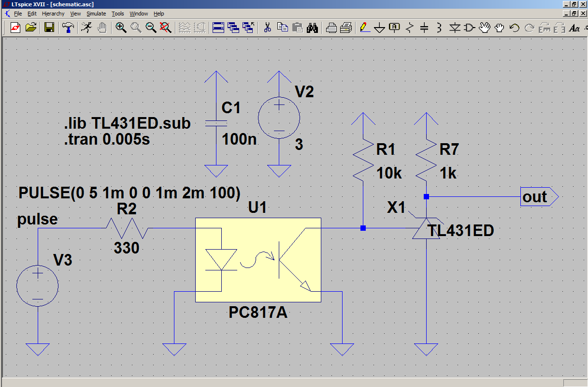Open the Simulate menu
The width and height of the screenshot is (588, 387).
96,14
